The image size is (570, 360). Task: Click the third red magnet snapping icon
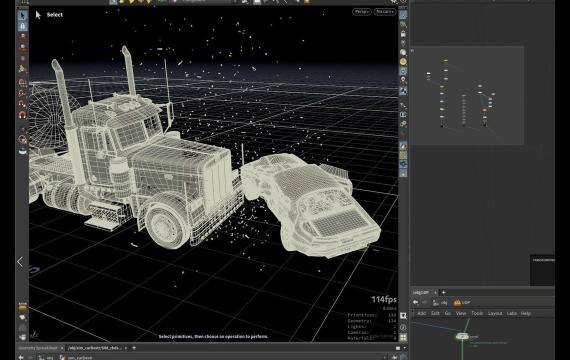click(23, 104)
